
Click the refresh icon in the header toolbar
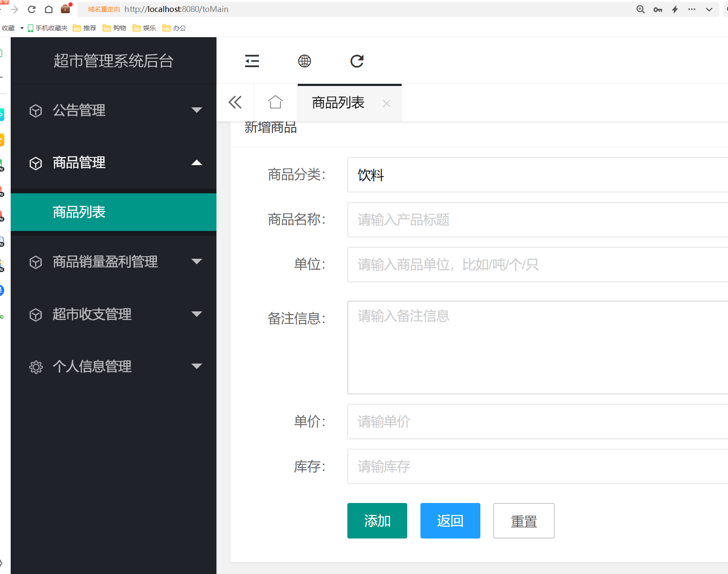pyautogui.click(x=357, y=61)
